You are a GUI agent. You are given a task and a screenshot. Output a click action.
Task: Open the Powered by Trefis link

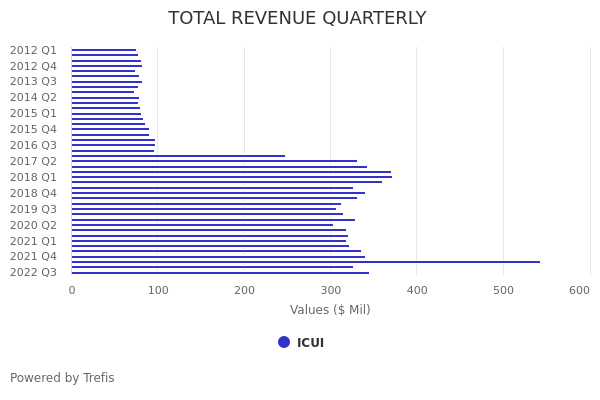[62, 378]
